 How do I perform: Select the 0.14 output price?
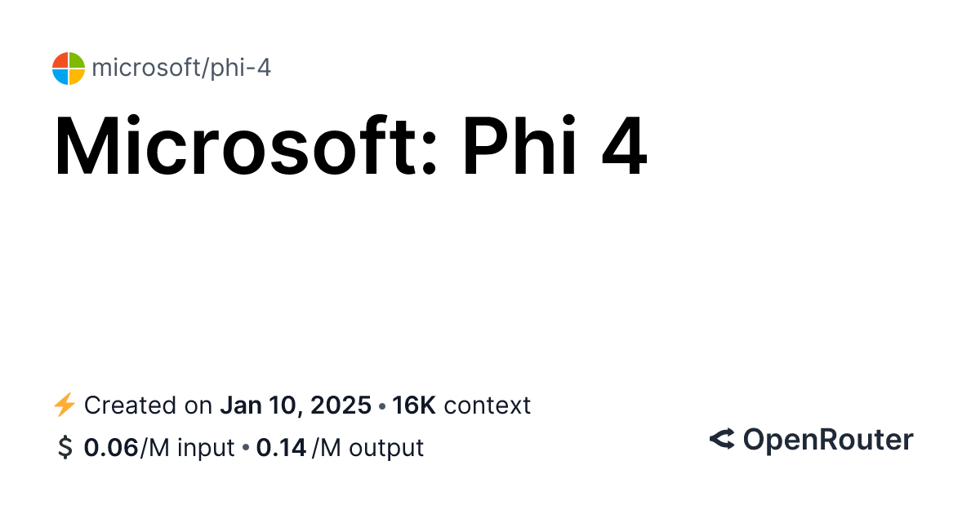[x=281, y=448]
